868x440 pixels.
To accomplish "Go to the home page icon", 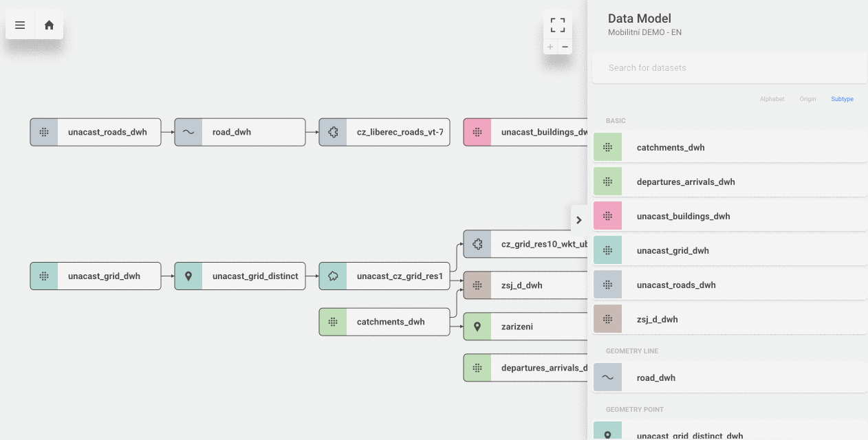I will click(49, 25).
